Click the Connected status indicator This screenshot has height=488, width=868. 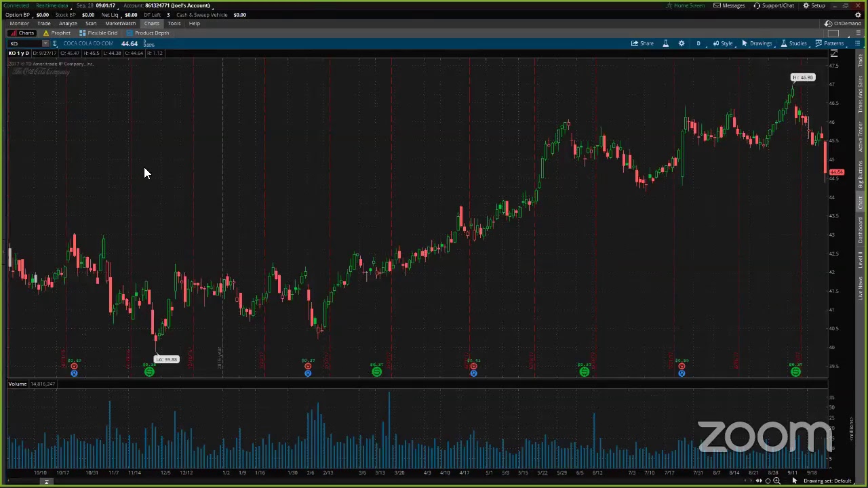16,5
